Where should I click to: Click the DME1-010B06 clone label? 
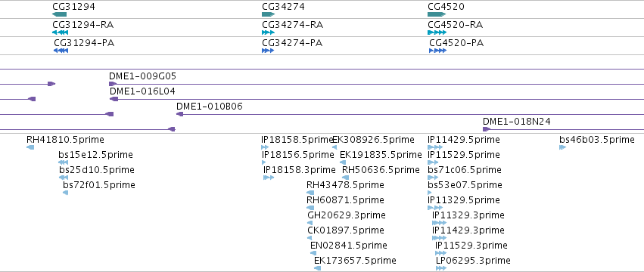(x=210, y=107)
